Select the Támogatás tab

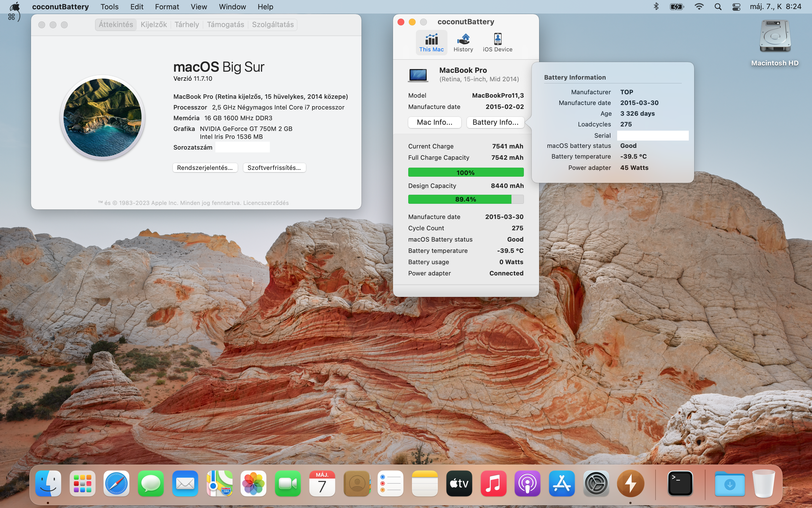tap(226, 25)
